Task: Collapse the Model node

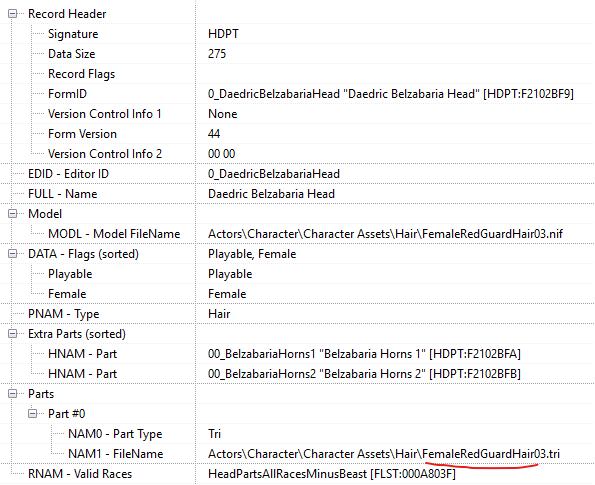Action: point(13,214)
